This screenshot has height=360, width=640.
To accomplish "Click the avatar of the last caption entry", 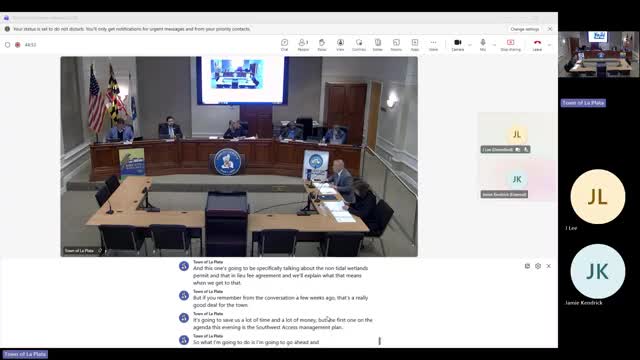I will click(x=184, y=340).
